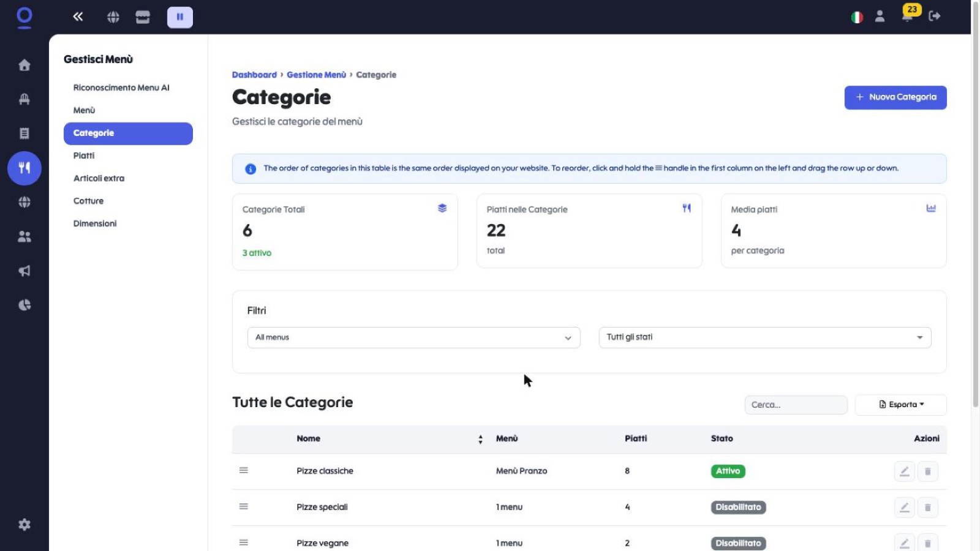The height and width of the screenshot is (551, 980).
Task: Open the orders list icon in left rail
Action: tap(24, 133)
